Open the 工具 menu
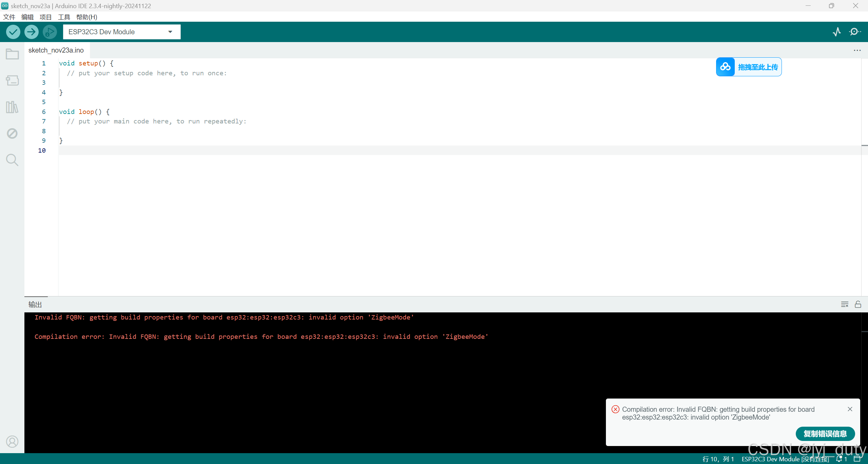Viewport: 868px width, 464px height. 64,17
